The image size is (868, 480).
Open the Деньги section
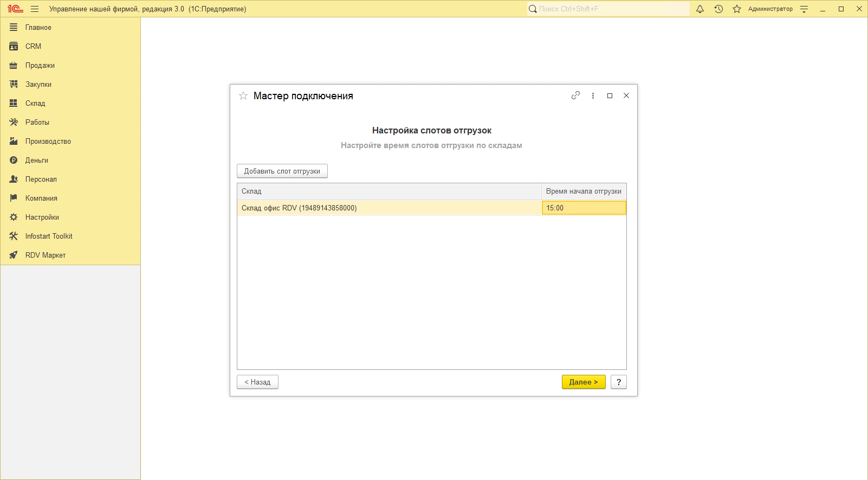70,160
